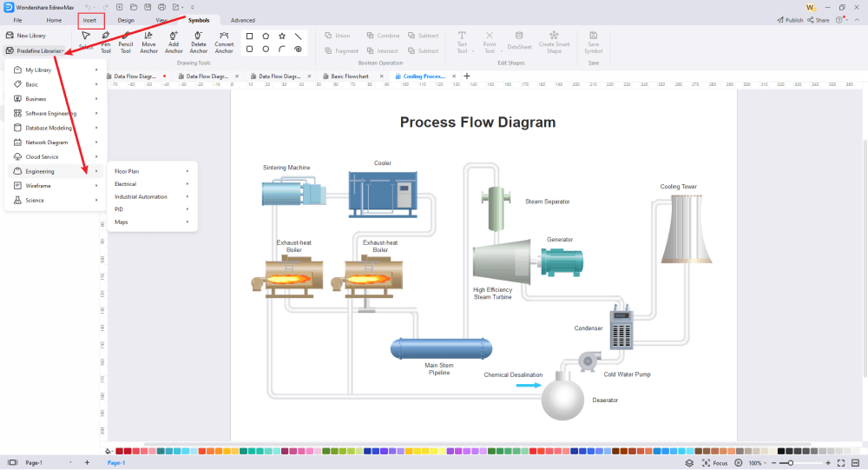Screen dimensions: 868x470
Task: Toggle fullscreen view icon at bottom right
Action: pos(840,463)
